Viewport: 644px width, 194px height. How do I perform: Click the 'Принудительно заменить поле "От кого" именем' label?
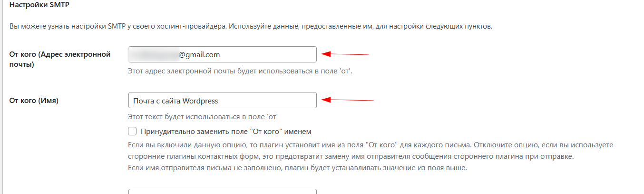(x=226, y=131)
